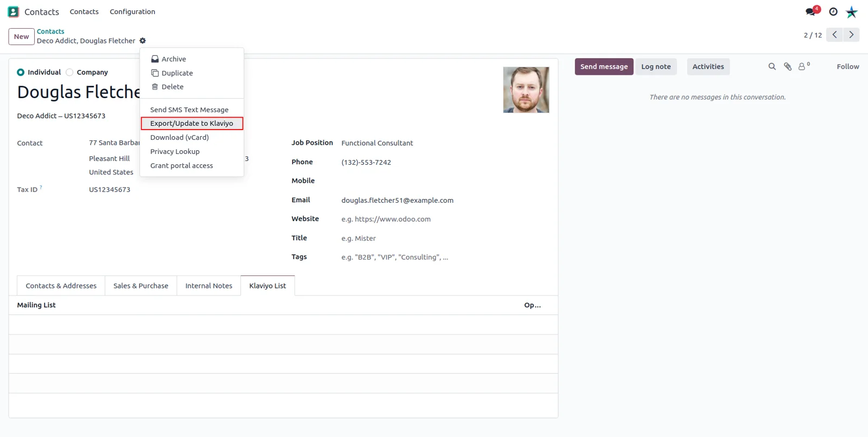The height and width of the screenshot is (437, 868).
Task: Switch to Contacts & Addresses tab
Action: [61, 286]
